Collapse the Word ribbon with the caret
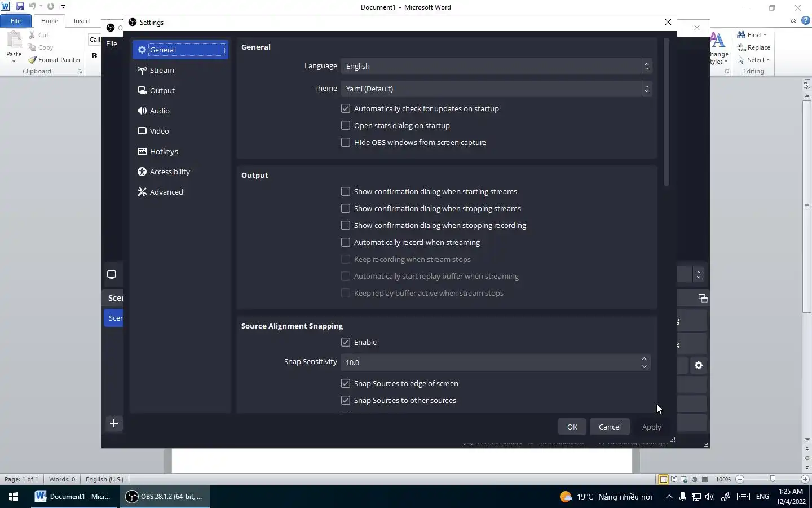Screen dimensions: 812x508 click(x=793, y=21)
